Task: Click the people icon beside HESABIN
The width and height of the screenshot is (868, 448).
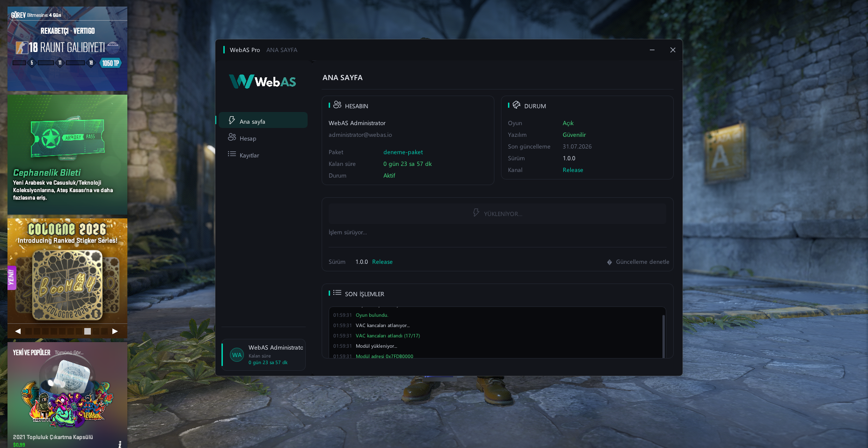Action: tap(337, 105)
